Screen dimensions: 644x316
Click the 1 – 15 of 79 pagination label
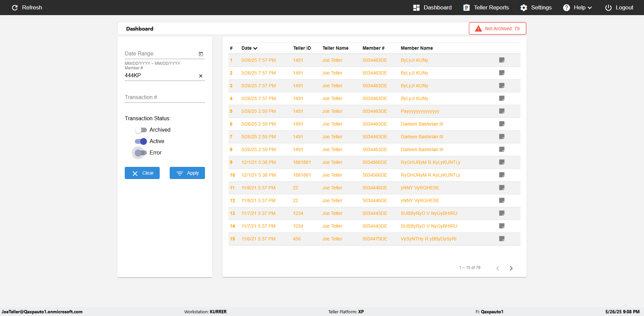[470, 268]
